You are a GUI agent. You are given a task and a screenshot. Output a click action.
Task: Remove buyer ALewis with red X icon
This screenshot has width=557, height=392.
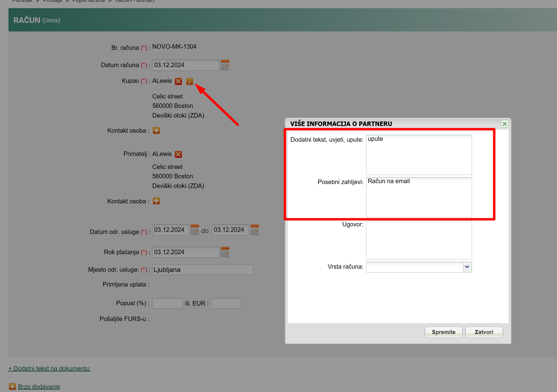[x=179, y=81]
